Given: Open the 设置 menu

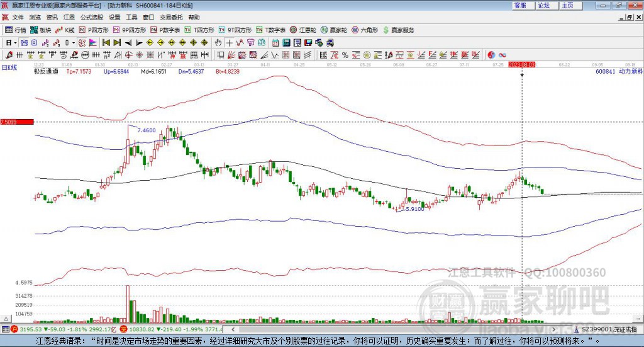Looking at the screenshot, I should pos(114,17).
